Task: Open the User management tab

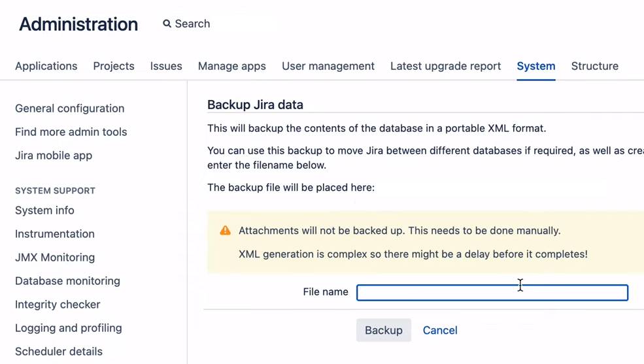Action: click(x=328, y=66)
